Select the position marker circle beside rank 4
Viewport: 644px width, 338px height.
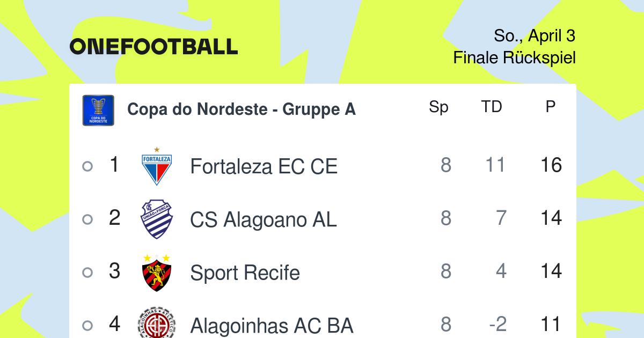87,326
